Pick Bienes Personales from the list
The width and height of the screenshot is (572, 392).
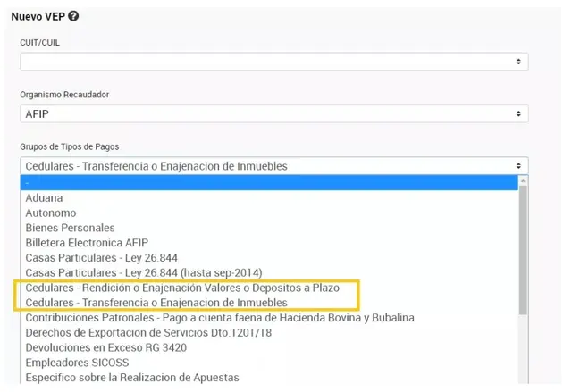269,228
